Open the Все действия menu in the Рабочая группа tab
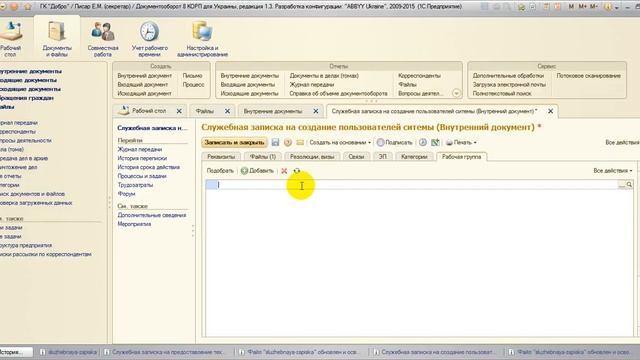 click(x=613, y=171)
